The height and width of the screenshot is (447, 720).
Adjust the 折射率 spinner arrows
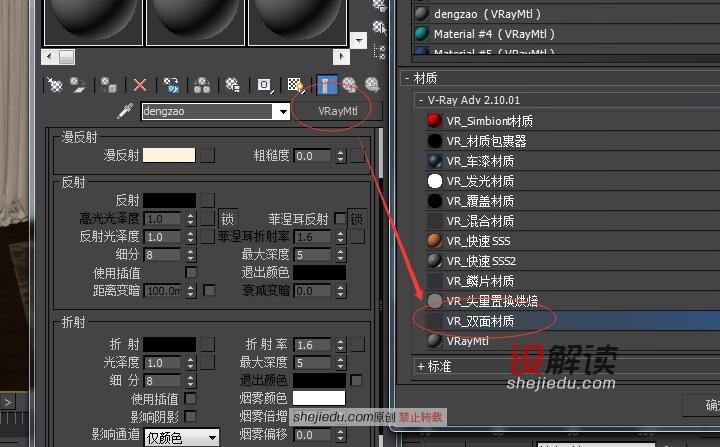[340, 345]
